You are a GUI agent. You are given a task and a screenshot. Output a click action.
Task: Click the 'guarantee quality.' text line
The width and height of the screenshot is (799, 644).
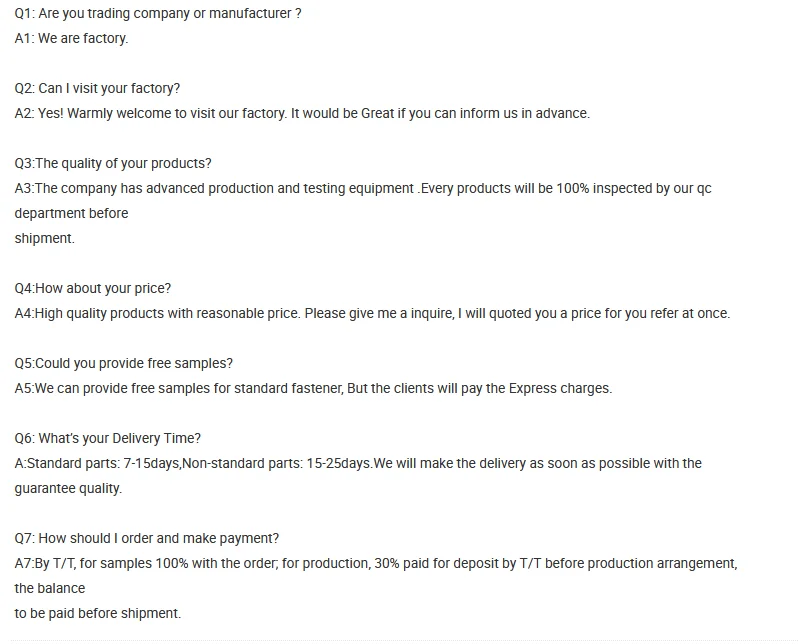(x=68, y=488)
